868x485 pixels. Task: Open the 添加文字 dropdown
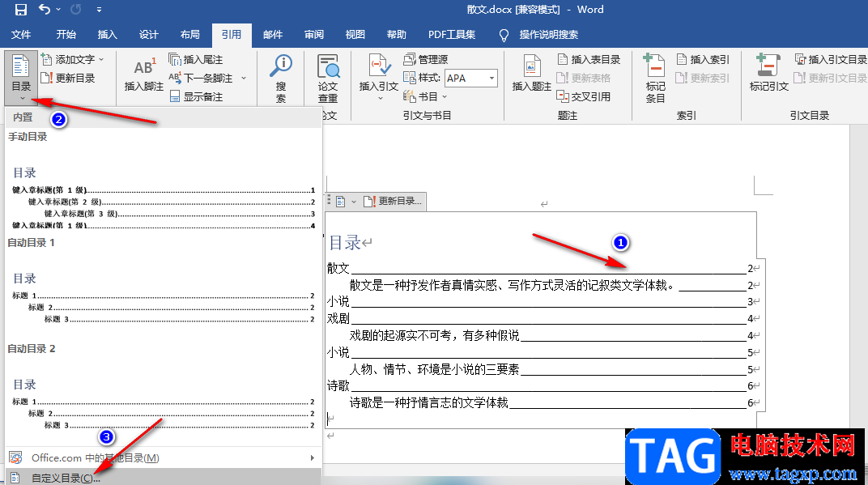pos(72,59)
